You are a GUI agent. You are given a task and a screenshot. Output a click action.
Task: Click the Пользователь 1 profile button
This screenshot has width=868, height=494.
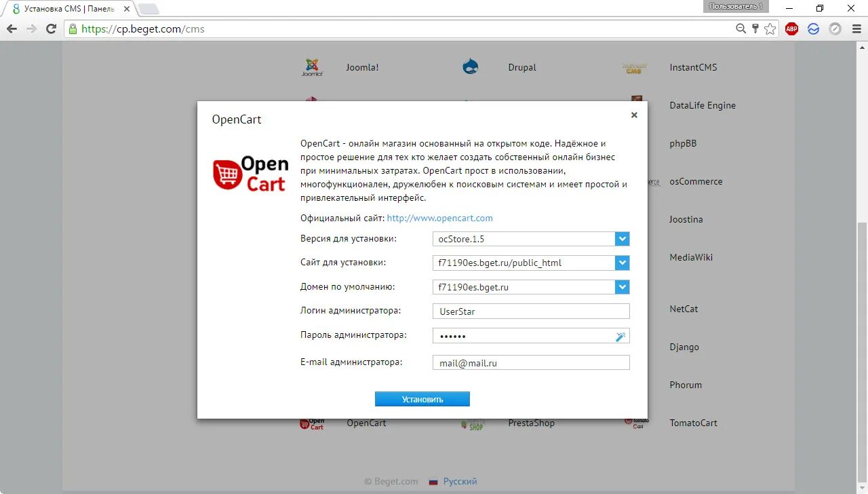click(736, 6)
